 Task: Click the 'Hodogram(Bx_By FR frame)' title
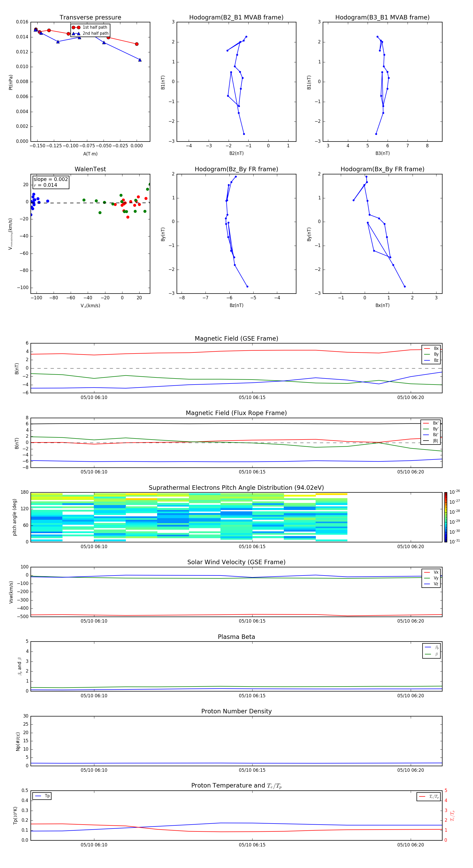382,169
